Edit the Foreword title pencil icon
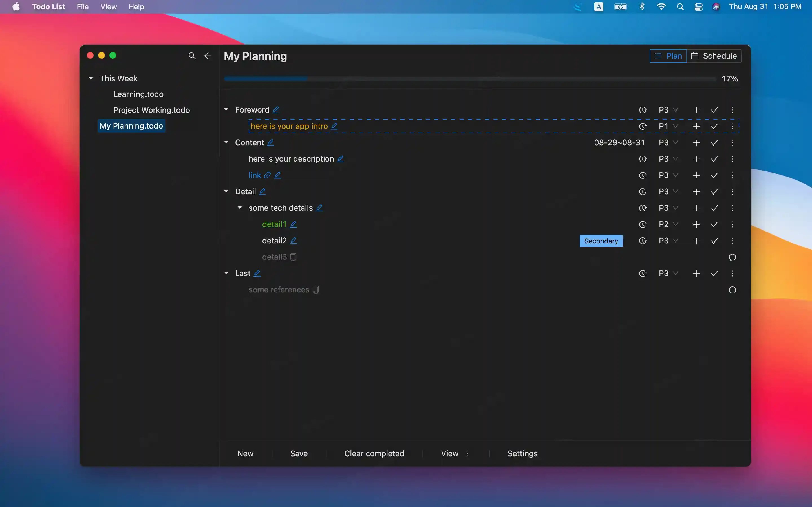Image resolution: width=812 pixels, height=507 pixels. click(x=276, y=110)
